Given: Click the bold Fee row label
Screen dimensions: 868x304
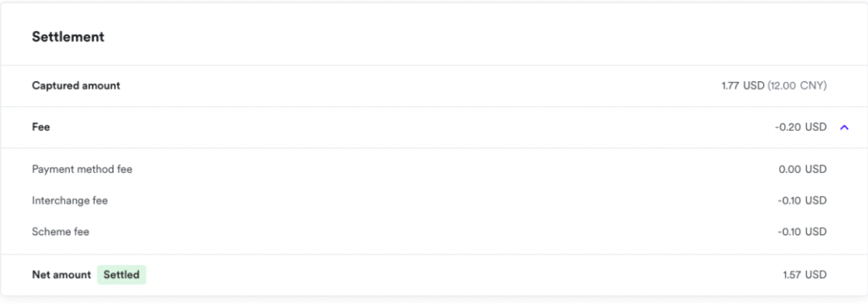Looking at the screenshot, I should click(41, 127).
